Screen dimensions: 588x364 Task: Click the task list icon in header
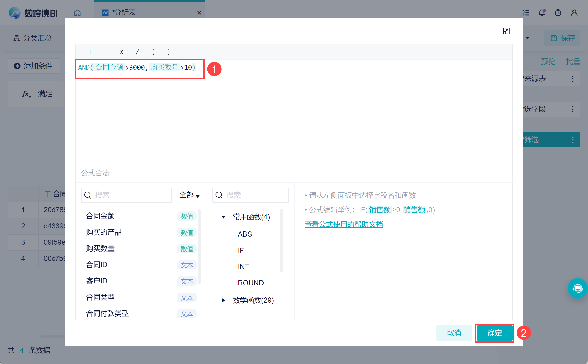pos(526,13)
